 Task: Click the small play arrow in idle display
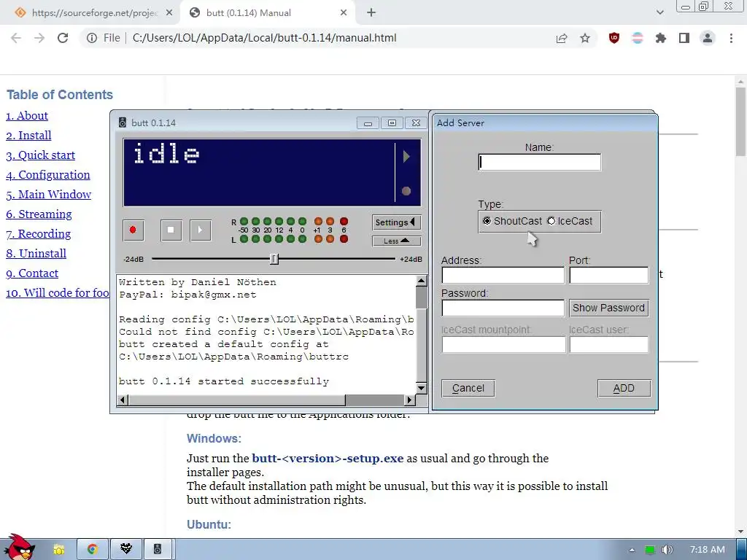pyautogui.click(x=406, y=157)
